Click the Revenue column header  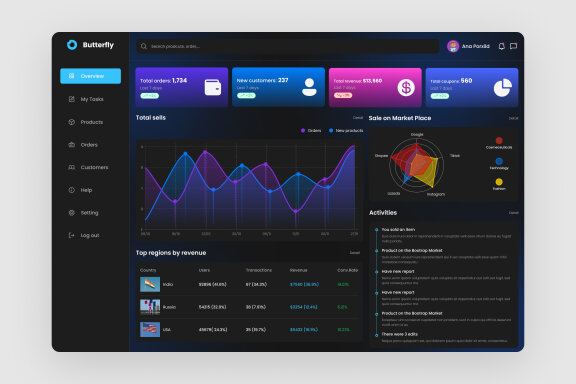[x=298, y=270]
